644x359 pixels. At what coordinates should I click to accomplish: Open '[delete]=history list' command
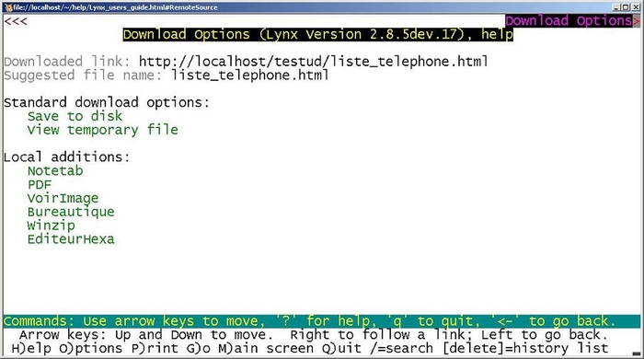[x=525, y=348]
